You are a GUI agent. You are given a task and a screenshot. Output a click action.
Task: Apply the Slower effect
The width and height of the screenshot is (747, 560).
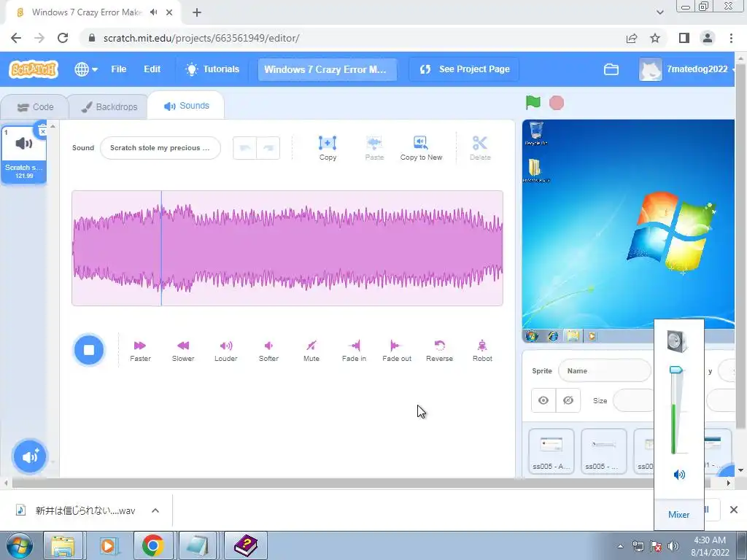click(x=183, y=351)
